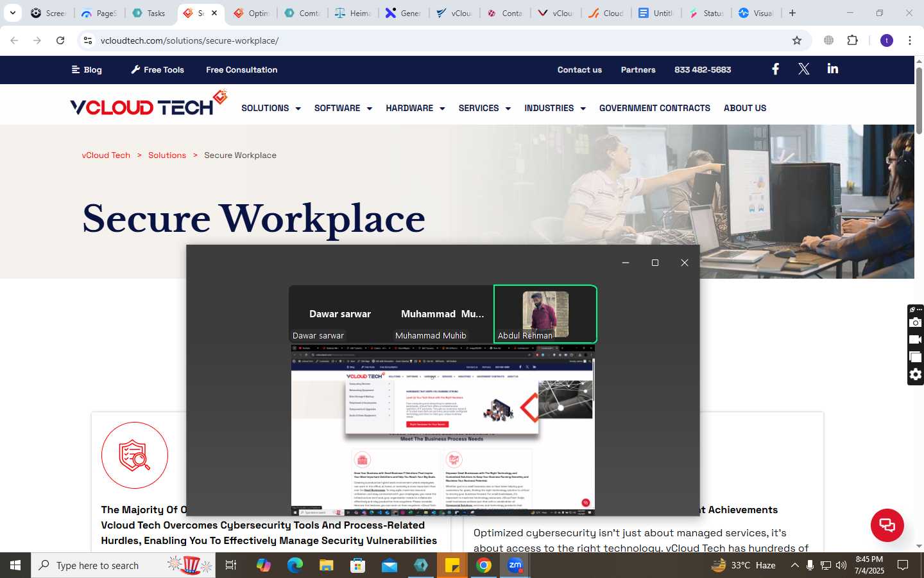Open the Contact us link
This screenshot has width=924, height=578.
pyautogui.click(x=579, y=69)
